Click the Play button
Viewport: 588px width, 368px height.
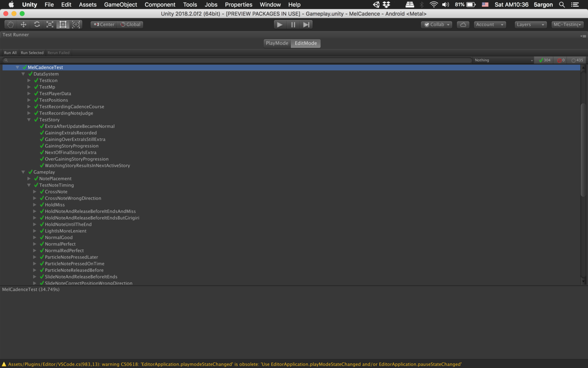pos(280,25)
